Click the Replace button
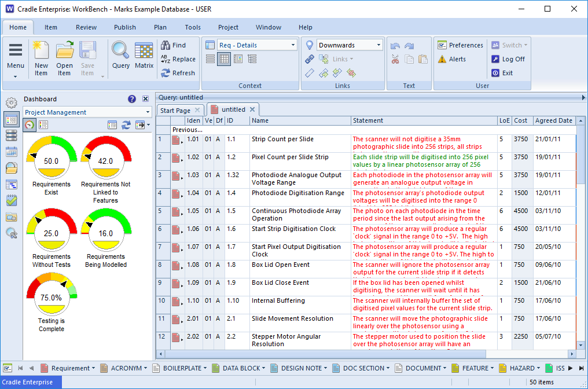 click(178, 59)
